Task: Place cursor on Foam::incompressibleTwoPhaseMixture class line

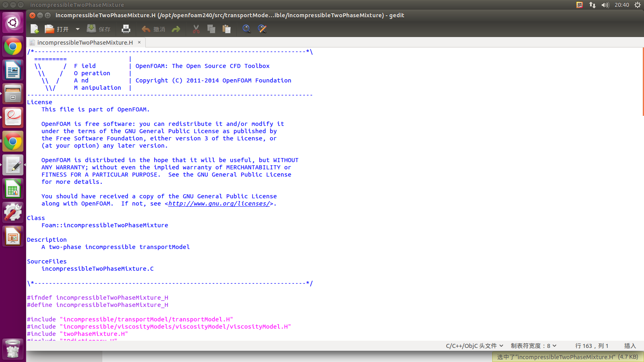Action: (x=105, y=225)
